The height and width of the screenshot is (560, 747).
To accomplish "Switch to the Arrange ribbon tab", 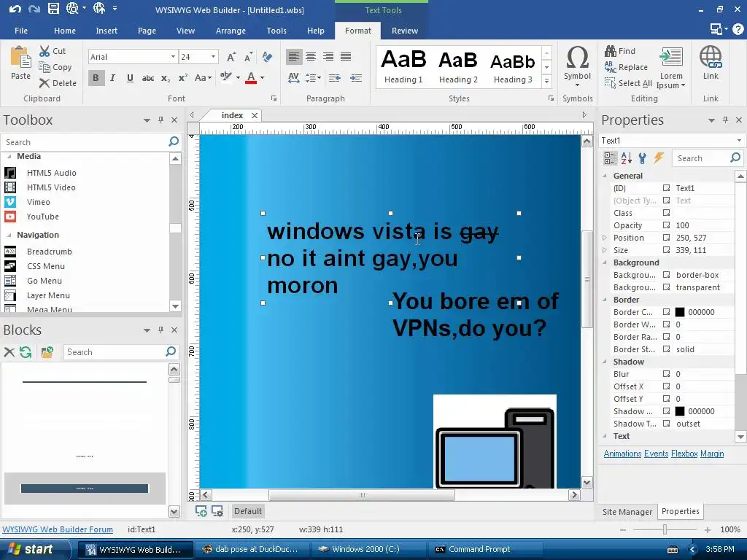I will (x=231, y=31).
